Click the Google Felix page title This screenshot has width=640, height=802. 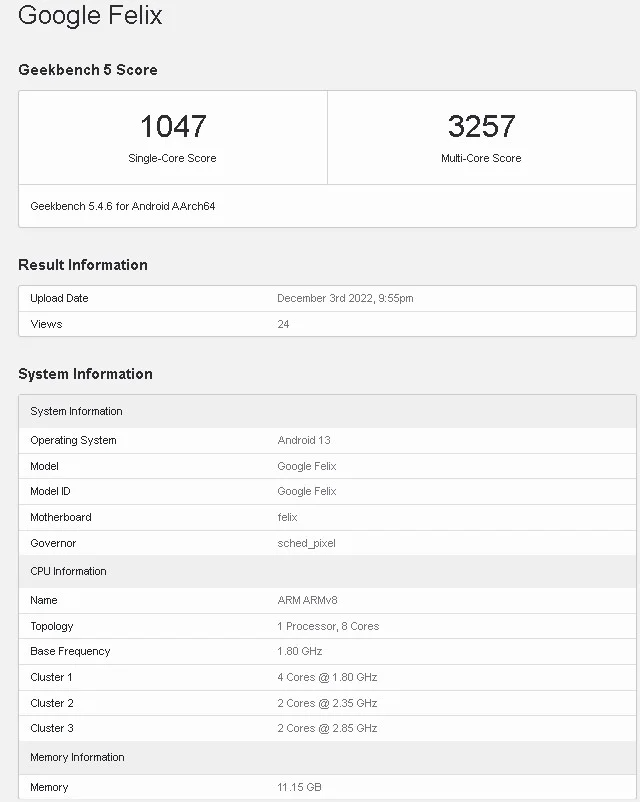click(x=90, y=16)
